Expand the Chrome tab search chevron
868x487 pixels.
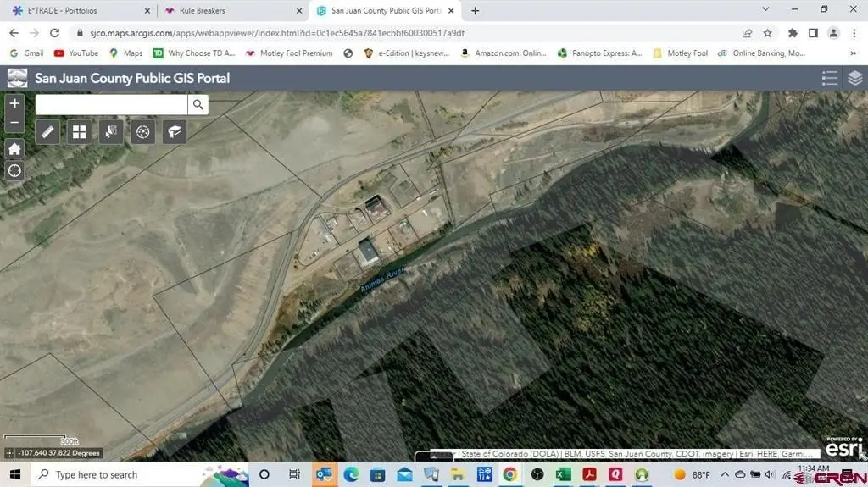(x=766, y=10)
